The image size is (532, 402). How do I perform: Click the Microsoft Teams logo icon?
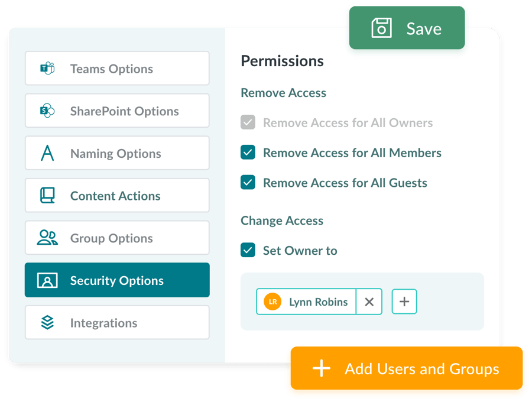[x=47, y=69]
